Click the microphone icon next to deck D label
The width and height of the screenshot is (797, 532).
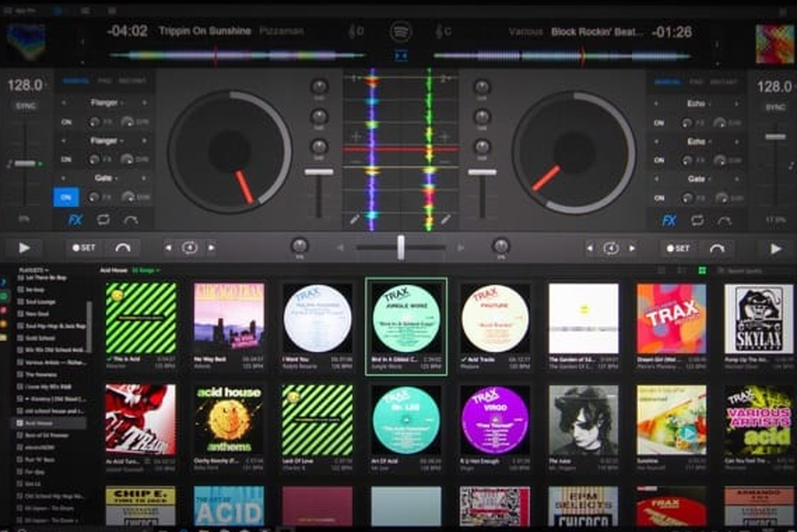pos(351,30)
